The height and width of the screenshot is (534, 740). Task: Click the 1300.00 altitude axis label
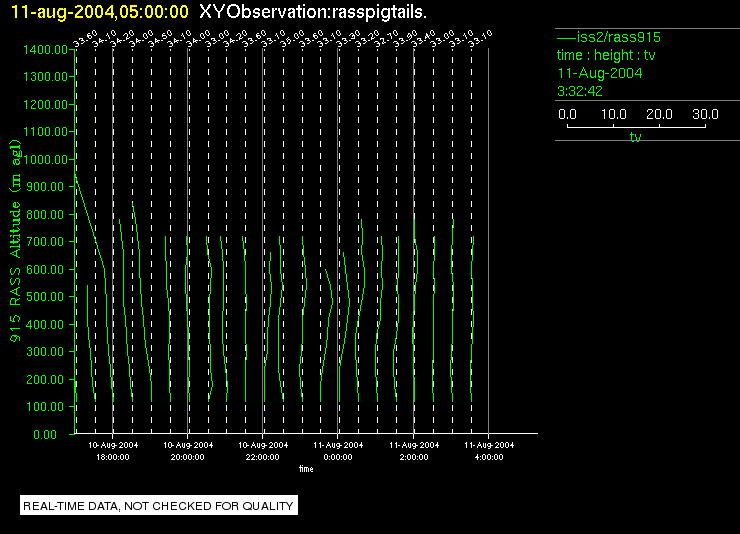pos(45,76)
